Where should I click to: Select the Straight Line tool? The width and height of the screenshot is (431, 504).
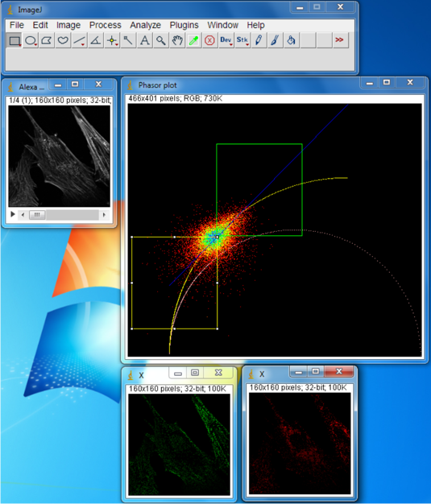(x=79, y=40)
